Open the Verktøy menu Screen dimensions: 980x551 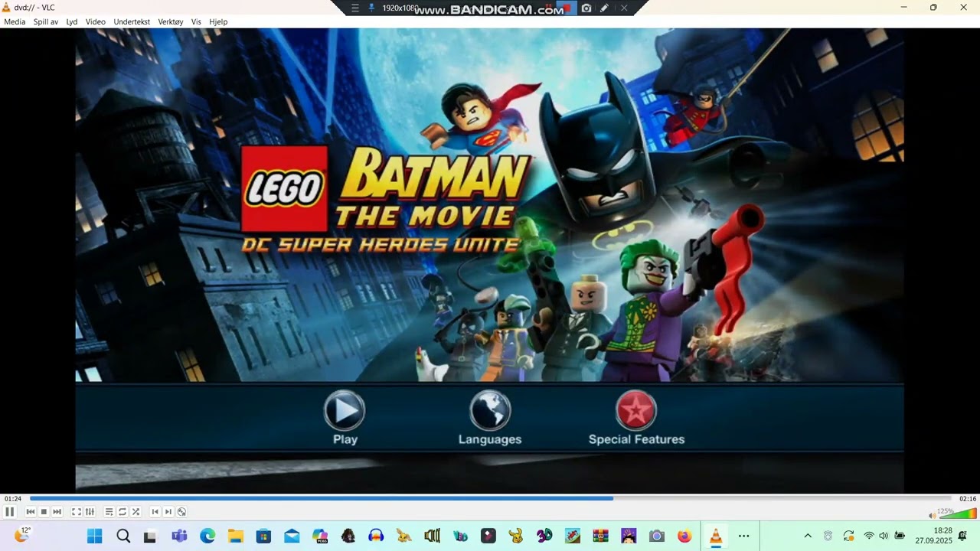(171, 21)
